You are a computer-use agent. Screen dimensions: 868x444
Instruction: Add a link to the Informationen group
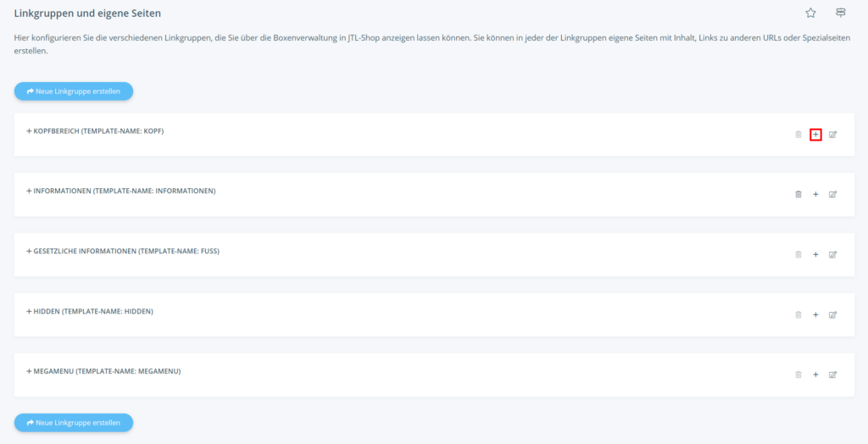pyautogui.click(x=815, y=194)
